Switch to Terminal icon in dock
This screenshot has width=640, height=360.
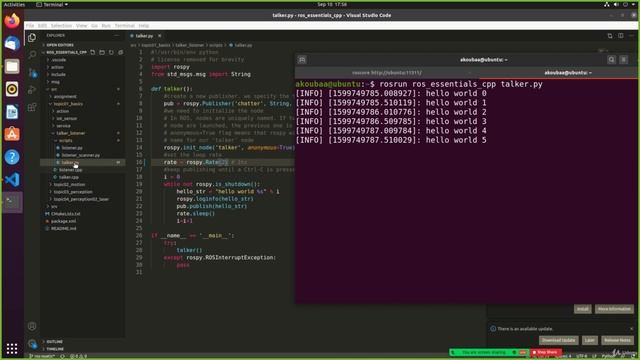click(x=12, y=202)
